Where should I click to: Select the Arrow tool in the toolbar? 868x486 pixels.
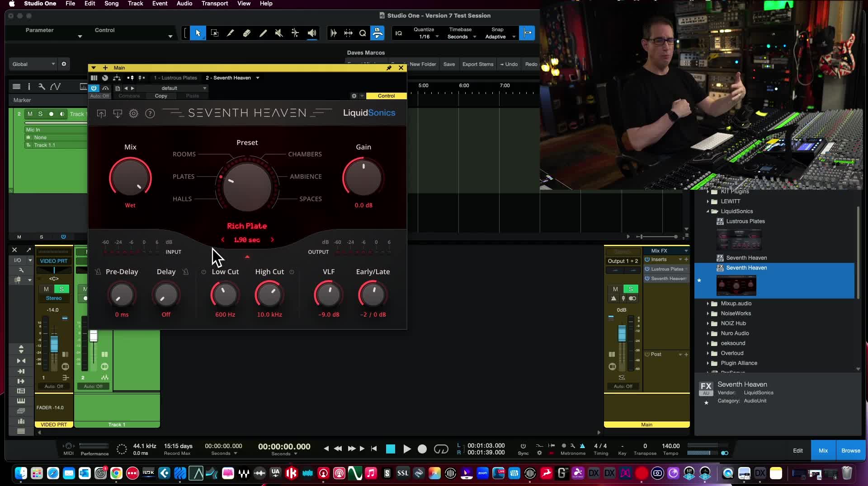[x=198, y=33]
